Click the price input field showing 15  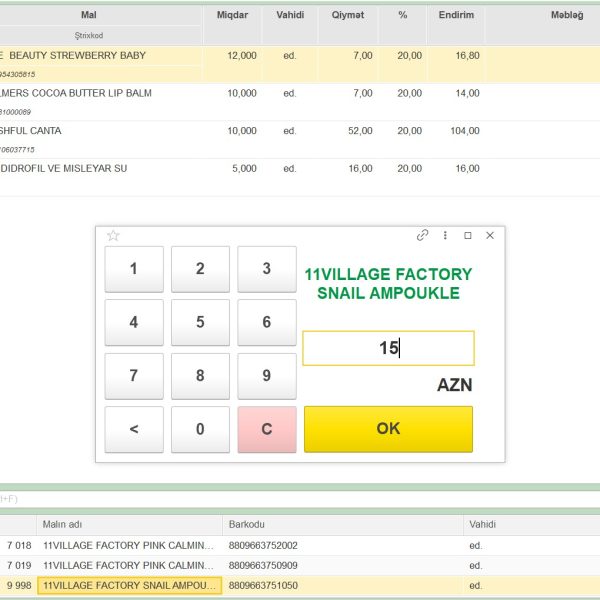point(388,348)
